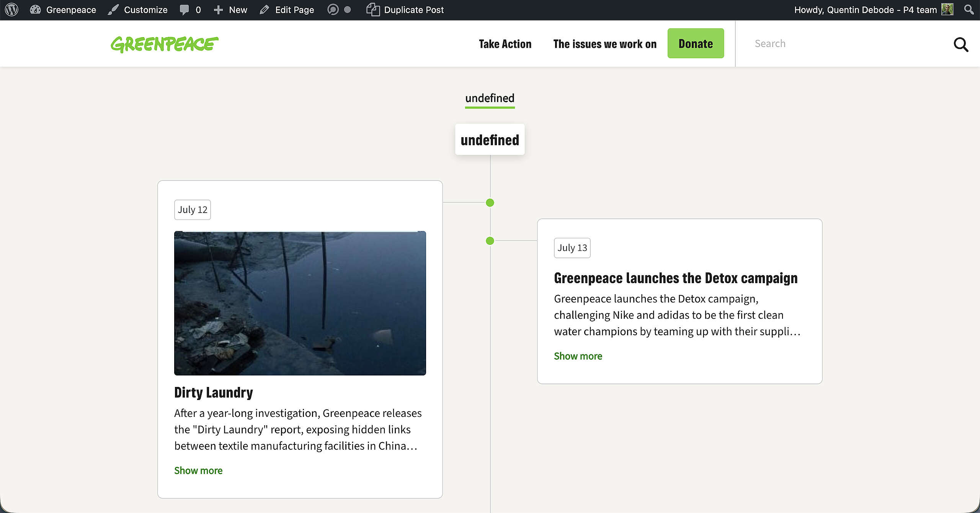Click the Detox campaign description text
The width and height of the screenshot is (980, 513).
(677, 315)
